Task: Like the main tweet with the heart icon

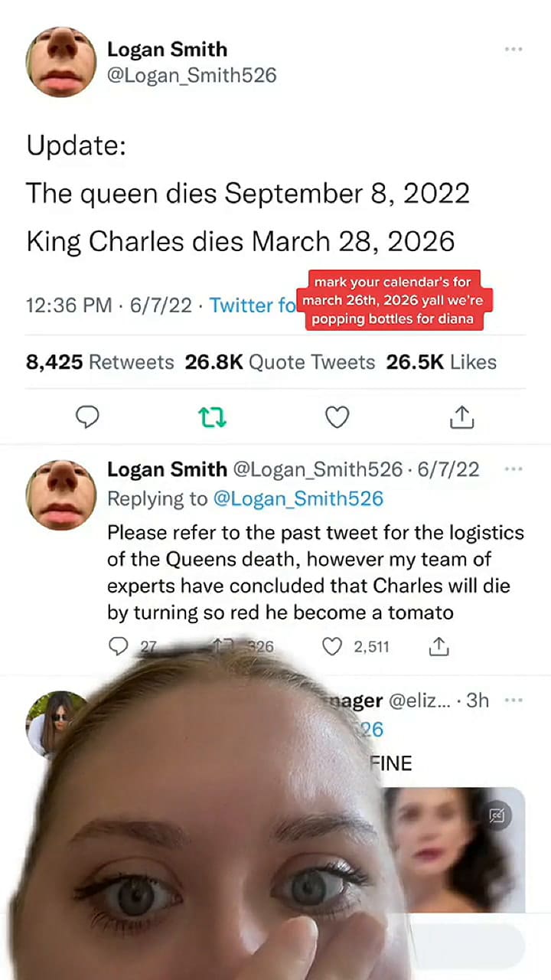Action: click(337, 416)
